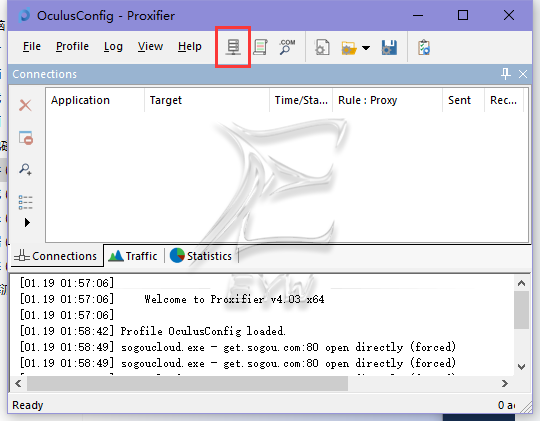The height and width of the screenshot is (421, 540).
Task: Sort by Rule : Proxy column header
Action: point(387,100)
